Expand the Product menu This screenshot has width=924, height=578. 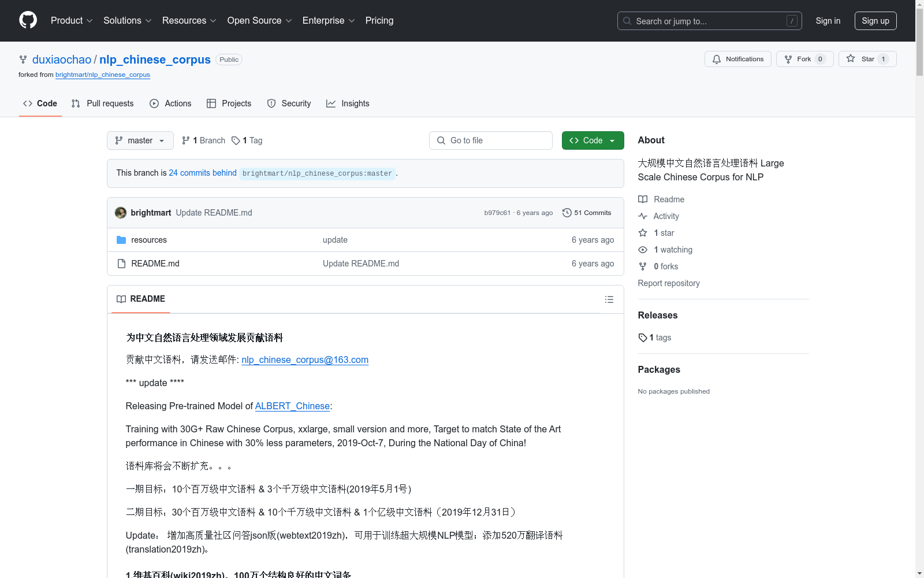[x=72, y=21]
